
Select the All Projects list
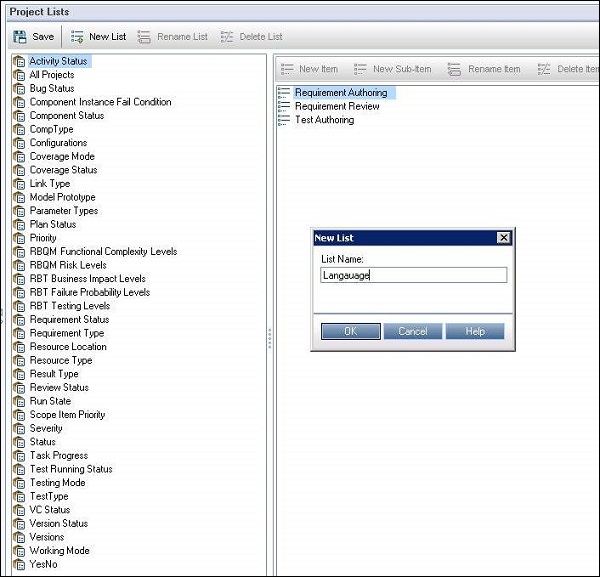click(x=52, y=75)
